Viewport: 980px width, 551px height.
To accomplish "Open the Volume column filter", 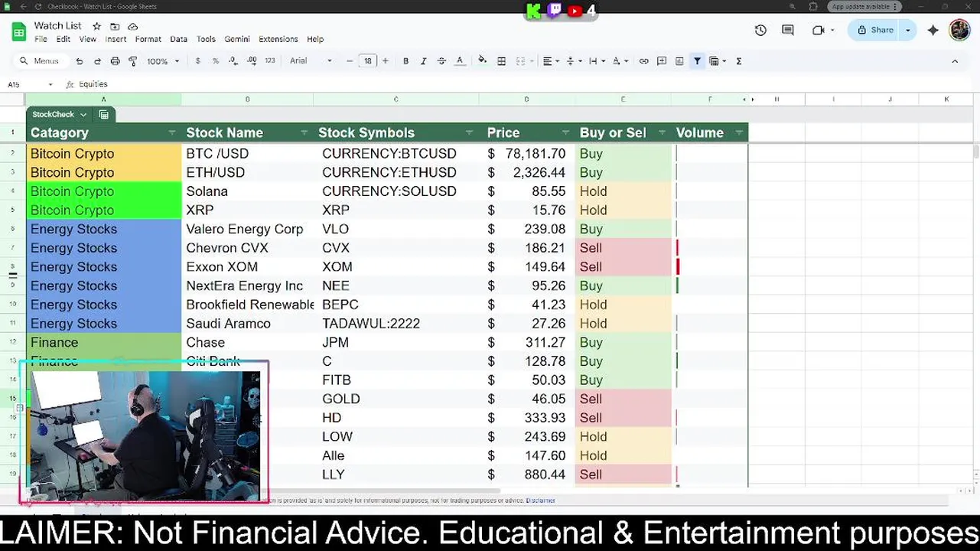I will (738, 133).
